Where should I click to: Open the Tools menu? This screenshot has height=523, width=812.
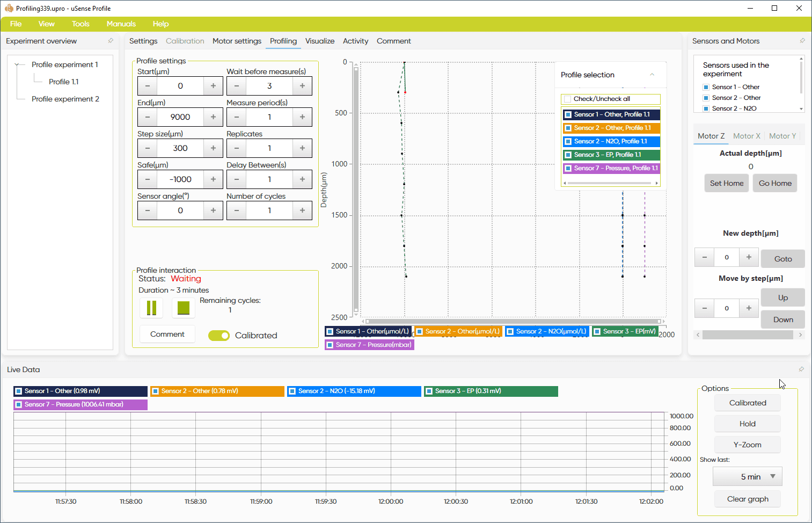81,24
